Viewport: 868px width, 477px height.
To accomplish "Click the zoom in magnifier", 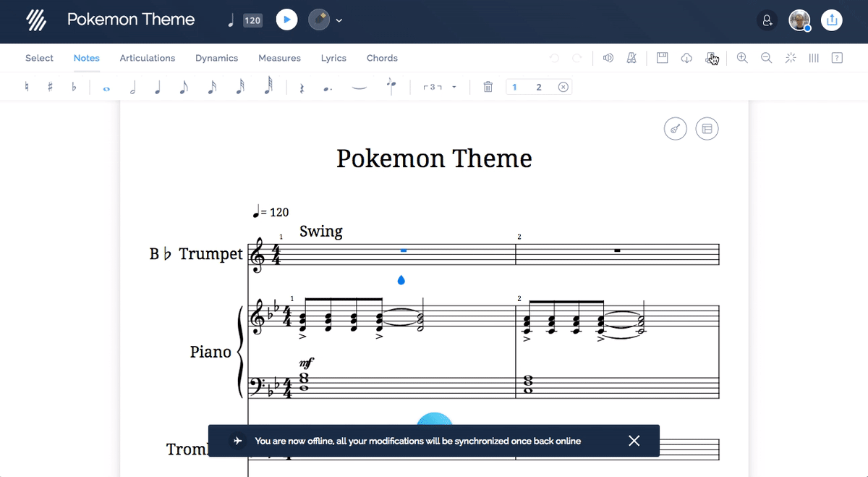I will coord(742,58).
